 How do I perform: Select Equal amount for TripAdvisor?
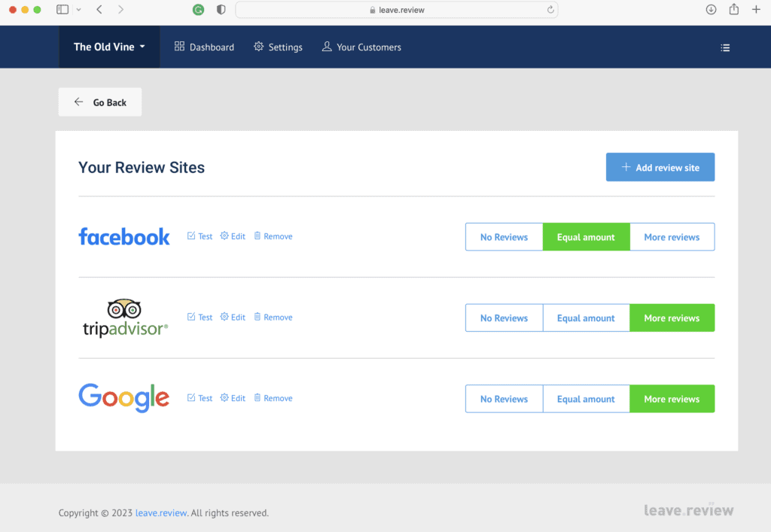[x=586, y=318]
